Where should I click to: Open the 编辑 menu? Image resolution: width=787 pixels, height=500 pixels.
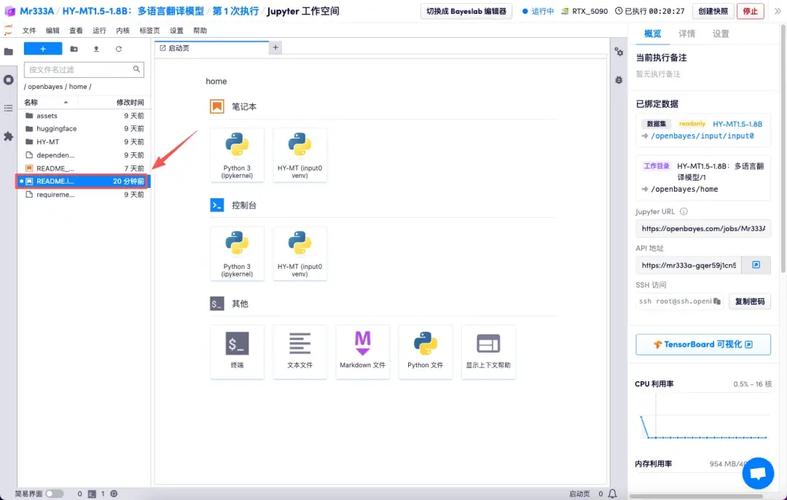tap(53, 31)
